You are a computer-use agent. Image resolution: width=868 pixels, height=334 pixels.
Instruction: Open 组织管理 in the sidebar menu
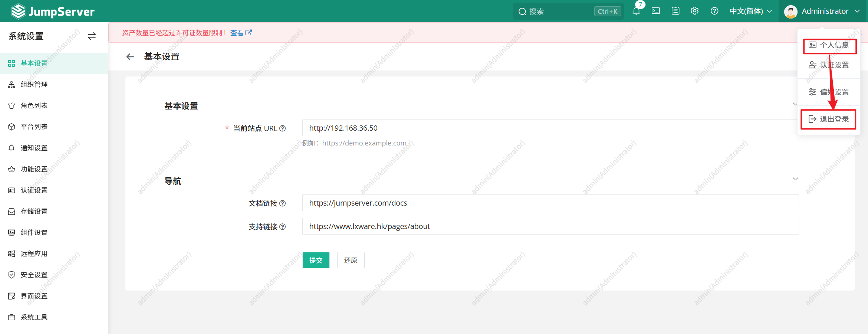tap(54, 85)
